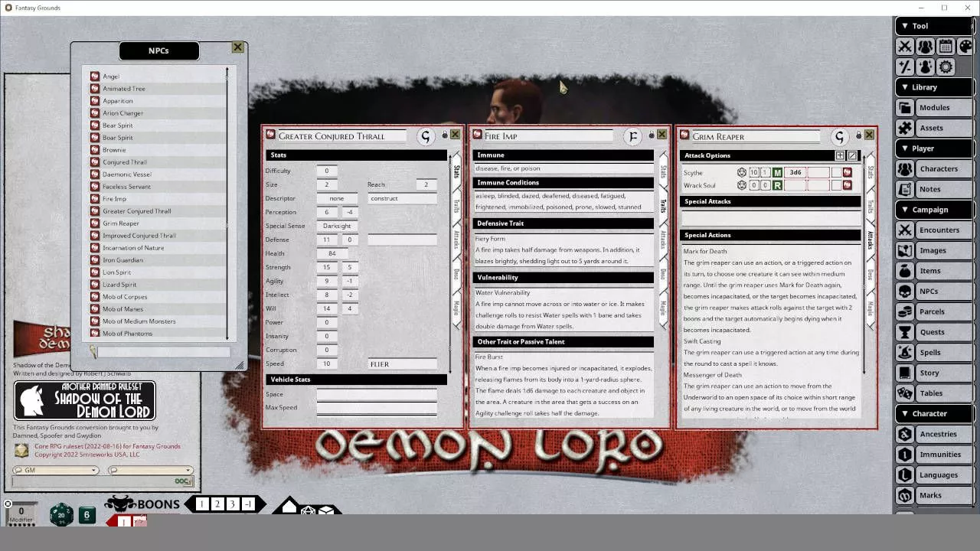Viewport: 980px width, 551px height.
Task: Close the NPCs list window
Action: coord(238,47)
